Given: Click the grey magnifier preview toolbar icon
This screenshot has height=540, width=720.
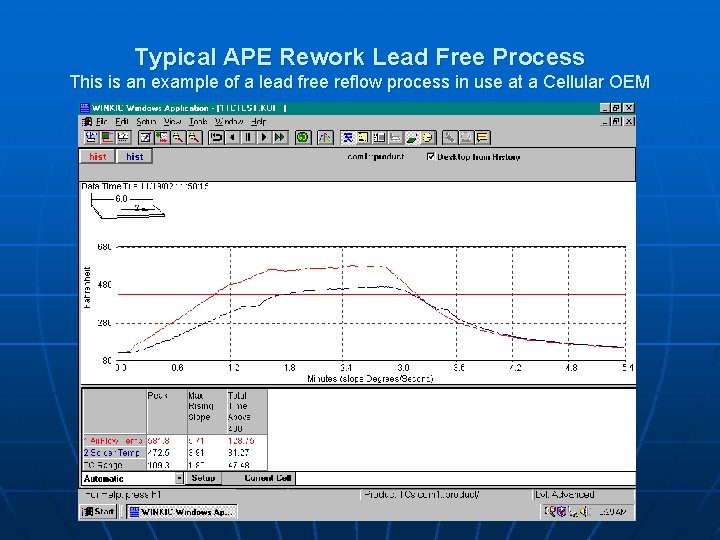Looking at the screenshot, I should pyautogui.click(x=466, y=137).
